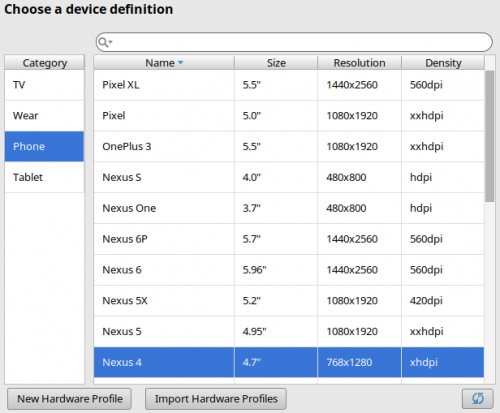Select the Nexus 5X device
Screen dimensions: 500x413
(289, 301)
